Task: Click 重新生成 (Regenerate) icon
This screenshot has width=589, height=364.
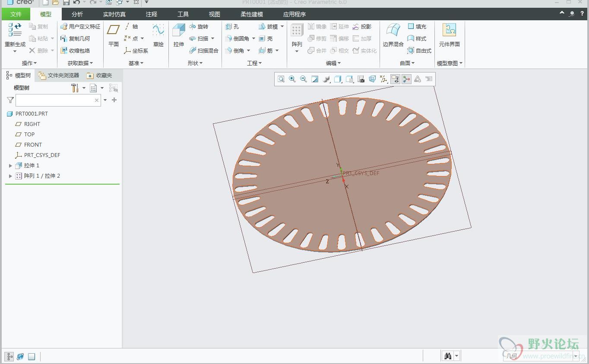Action: click(x=15, y=30)
